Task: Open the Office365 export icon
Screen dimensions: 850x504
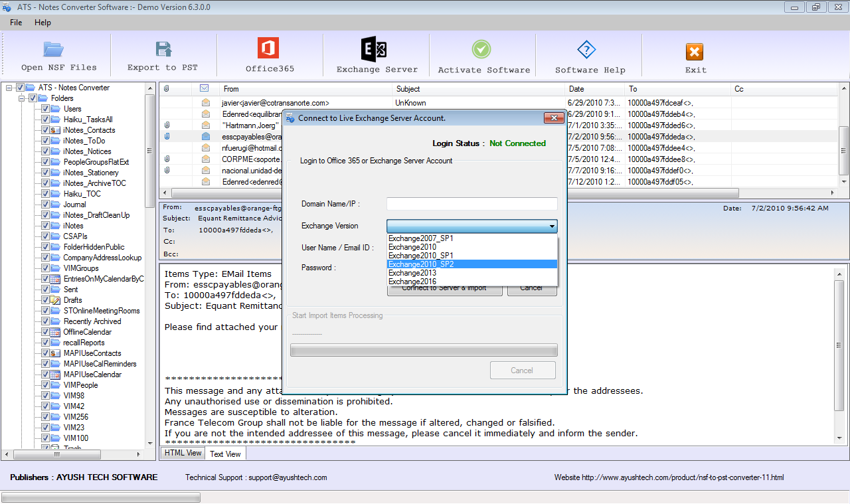Action: point(268,48)
